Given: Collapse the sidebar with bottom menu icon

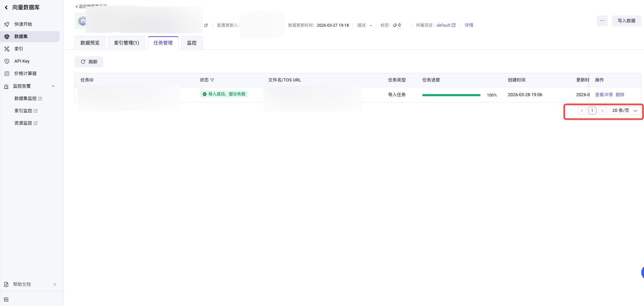Looking at the screenshot, I should pos(6,299).
